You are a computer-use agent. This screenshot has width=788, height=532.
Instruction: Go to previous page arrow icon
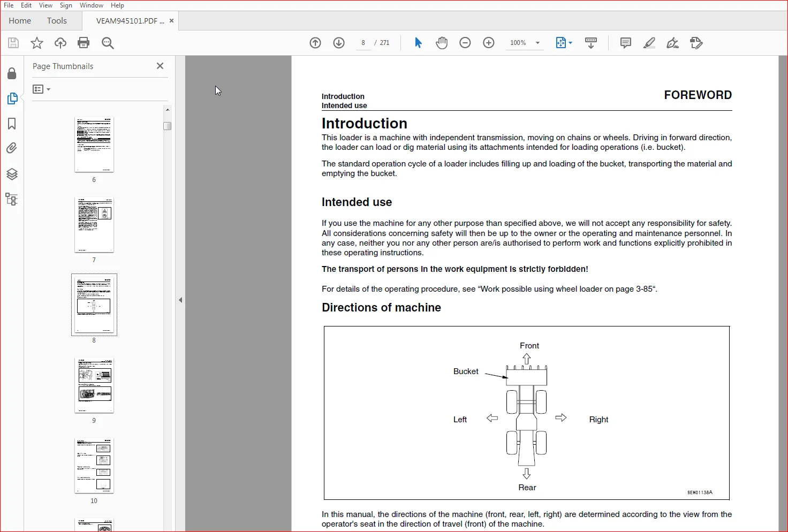pos(315,43)
